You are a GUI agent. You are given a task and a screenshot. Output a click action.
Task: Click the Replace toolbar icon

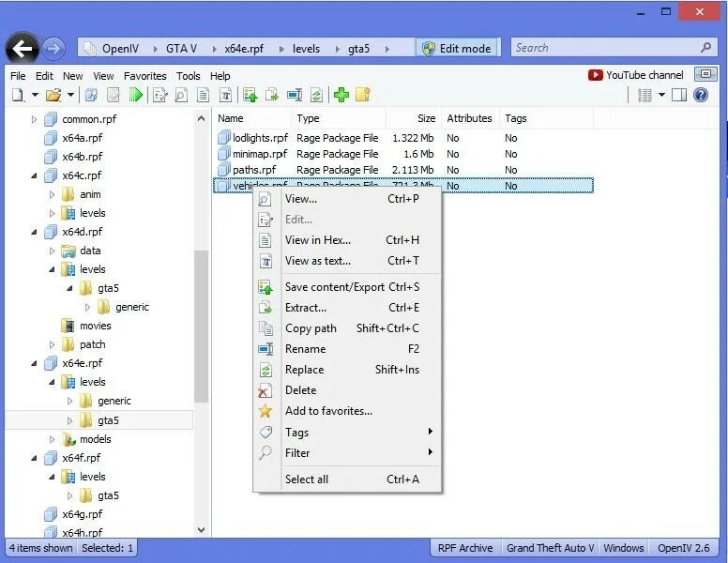tap(317, 95)
